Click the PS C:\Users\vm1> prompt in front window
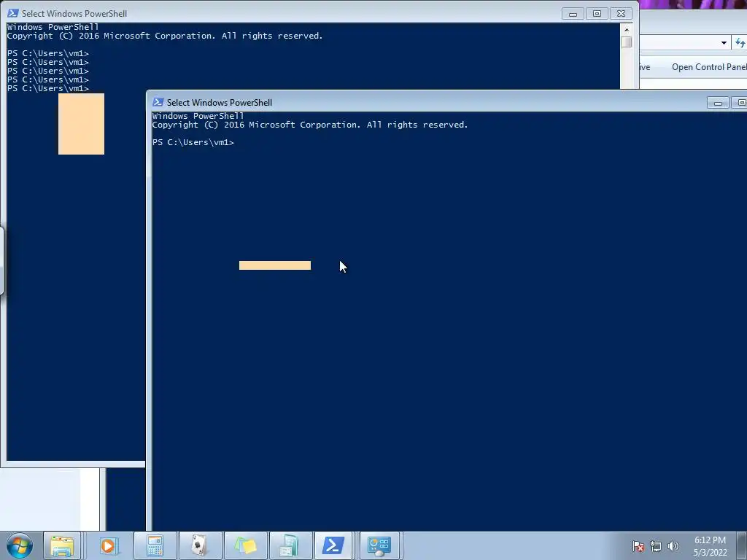 click(x=193, y=142)
